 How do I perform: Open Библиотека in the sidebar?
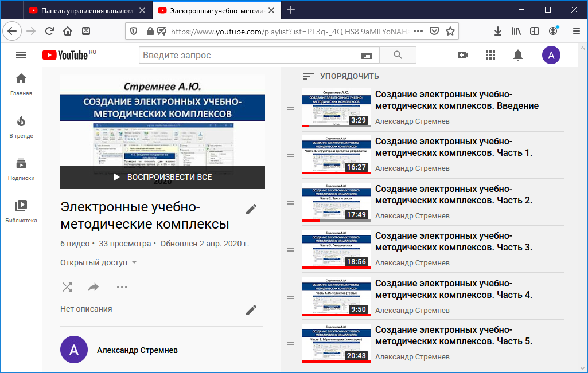click(21, 211)
